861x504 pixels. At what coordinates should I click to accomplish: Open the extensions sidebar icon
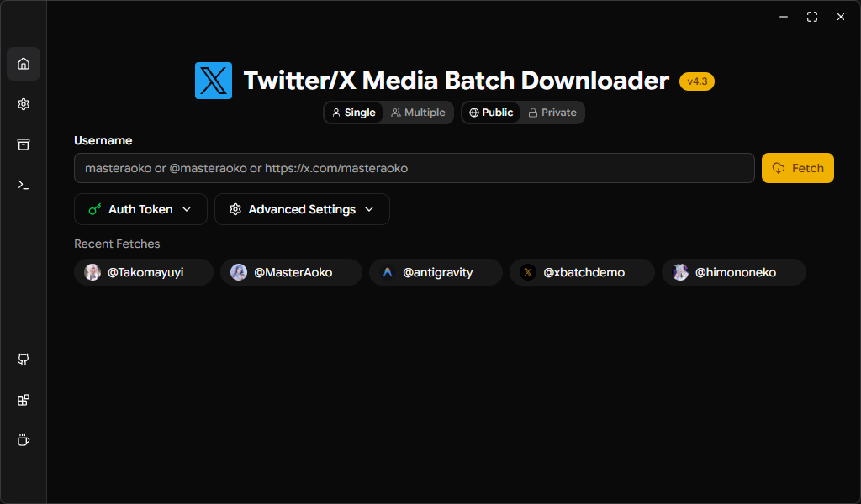(23, 400)
